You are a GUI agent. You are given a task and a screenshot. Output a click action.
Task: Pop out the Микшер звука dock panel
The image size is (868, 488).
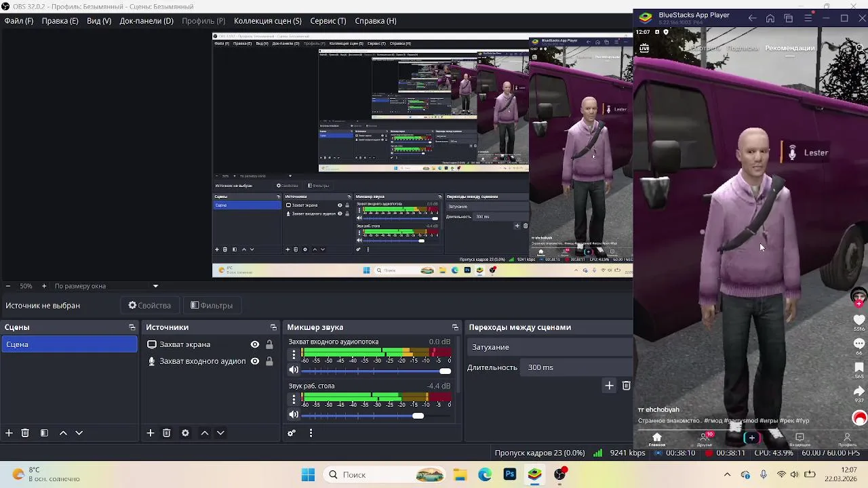pos(455,327)
